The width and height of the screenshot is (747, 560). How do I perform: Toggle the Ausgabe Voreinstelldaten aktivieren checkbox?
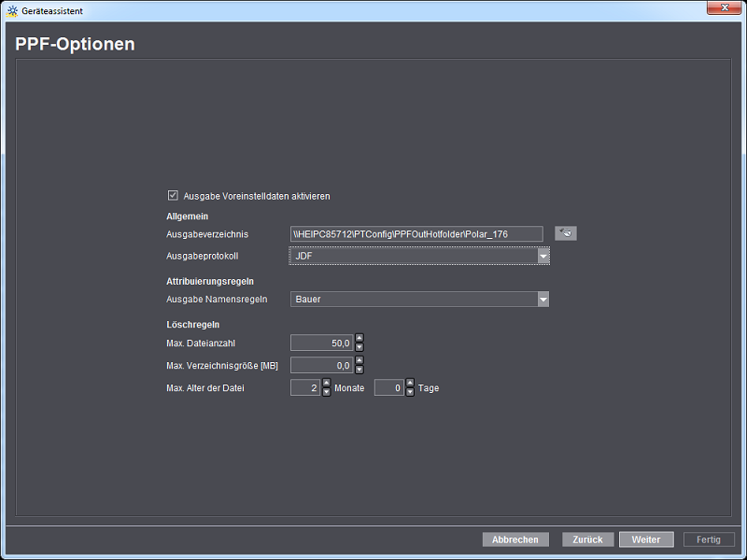pos(173,196)
